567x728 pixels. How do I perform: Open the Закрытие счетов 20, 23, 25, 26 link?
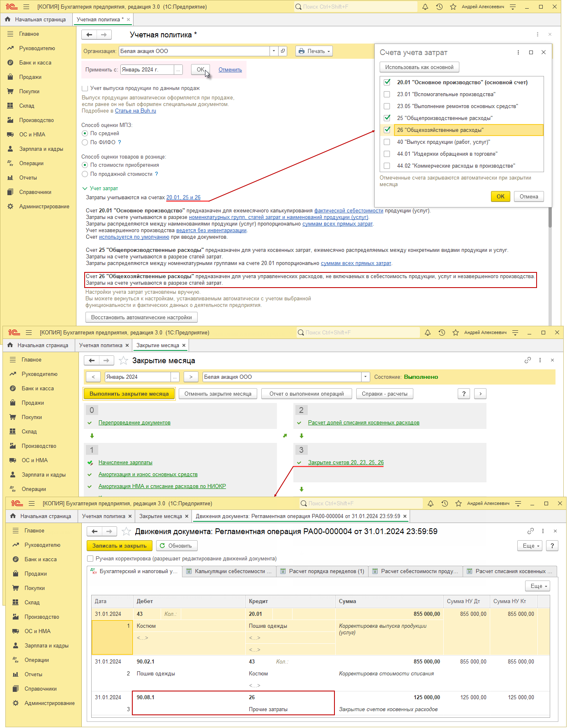pyautogui.click(x=346, y=463)
